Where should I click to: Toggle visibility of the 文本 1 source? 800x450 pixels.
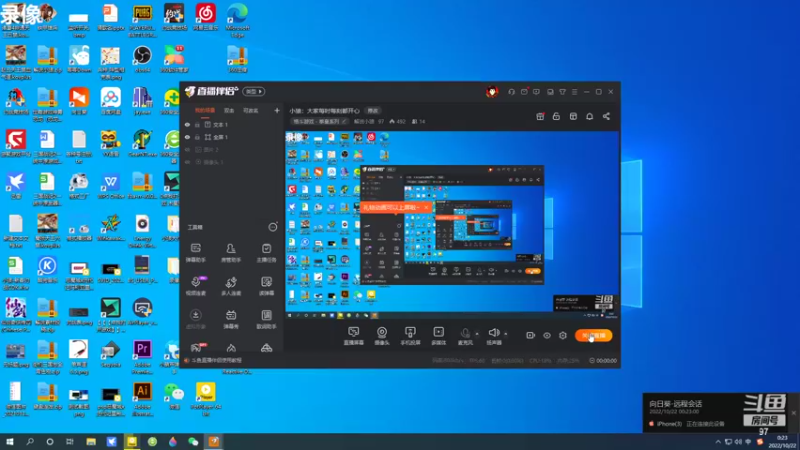point(187,124)
